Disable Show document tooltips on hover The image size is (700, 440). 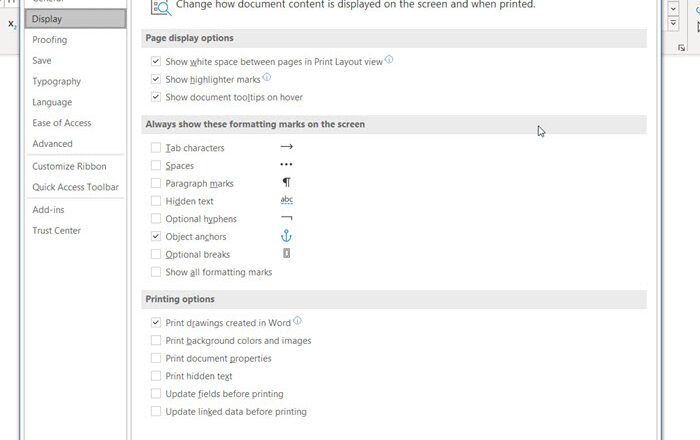click(156, 97)
